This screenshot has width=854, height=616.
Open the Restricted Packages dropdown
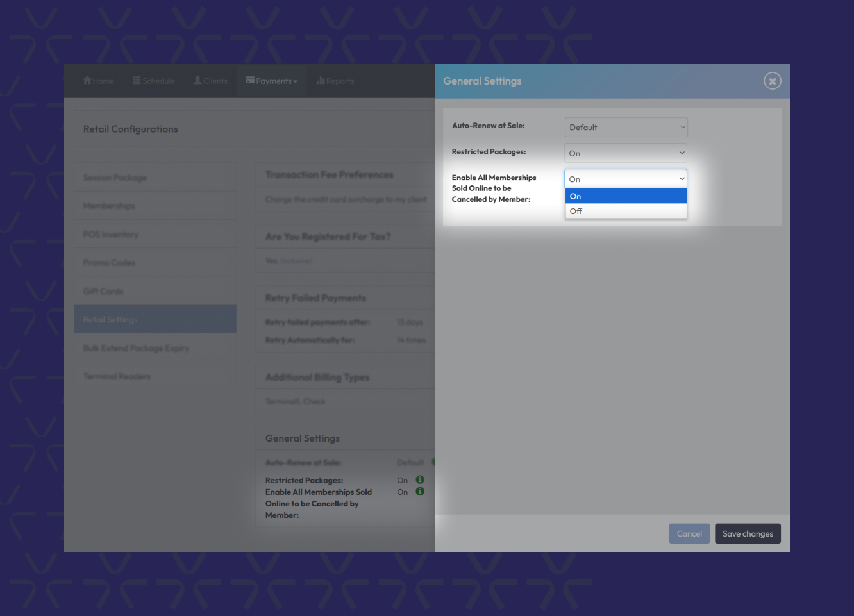[x=626, y=153]
